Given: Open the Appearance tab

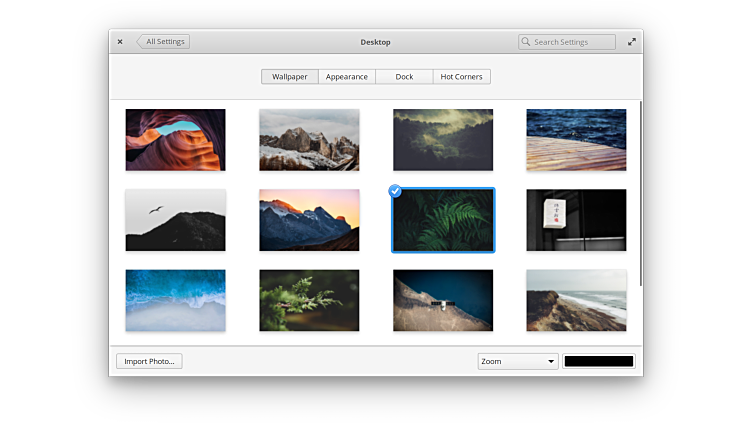Looking at the screenshot, I should click(347, 77).
